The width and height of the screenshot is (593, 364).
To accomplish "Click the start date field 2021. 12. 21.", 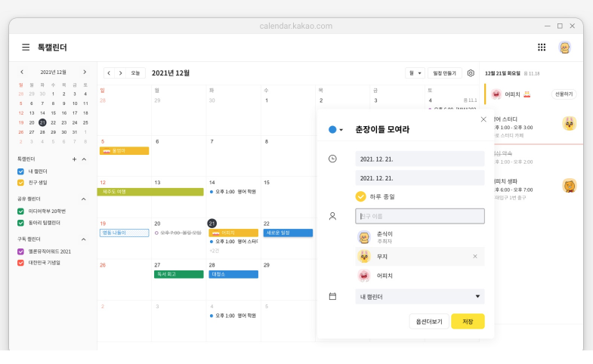I will 420,159.
